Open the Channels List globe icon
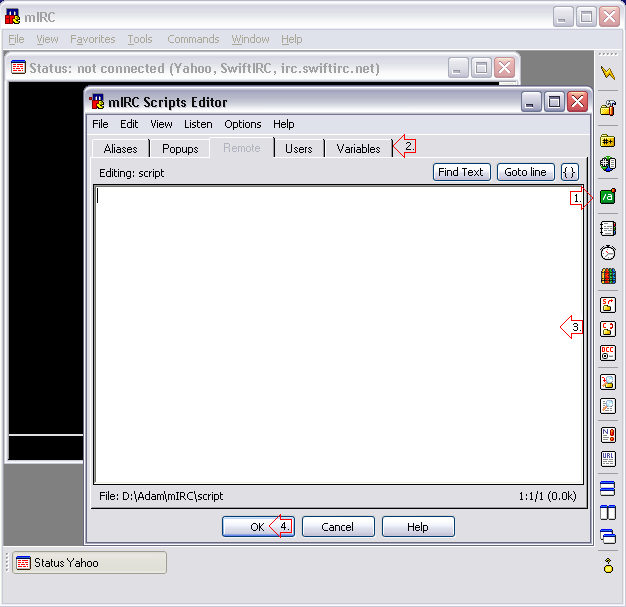The image size is (626, 607). [x=608, y=164]
